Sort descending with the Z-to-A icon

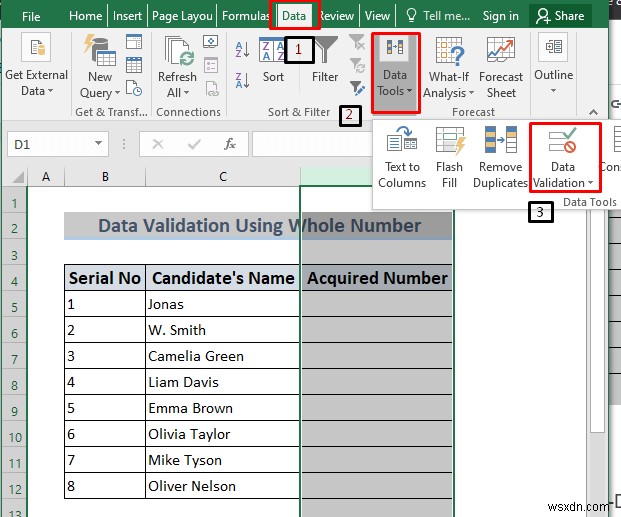[x=242, y=80]
